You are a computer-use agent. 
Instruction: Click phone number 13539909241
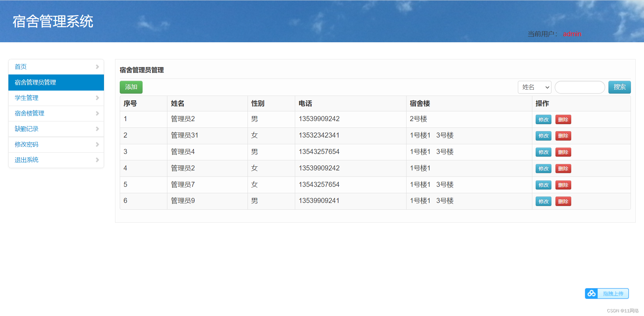coord(319,201)
